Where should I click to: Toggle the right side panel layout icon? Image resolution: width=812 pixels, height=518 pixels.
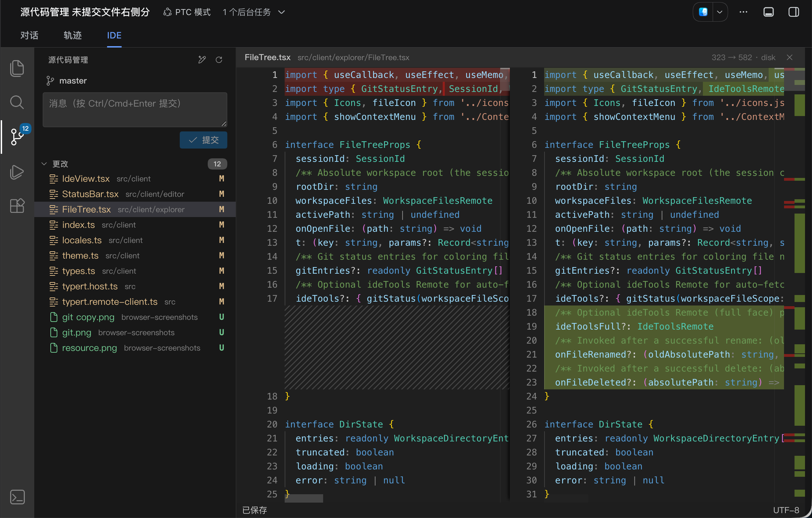coord(794,12)
